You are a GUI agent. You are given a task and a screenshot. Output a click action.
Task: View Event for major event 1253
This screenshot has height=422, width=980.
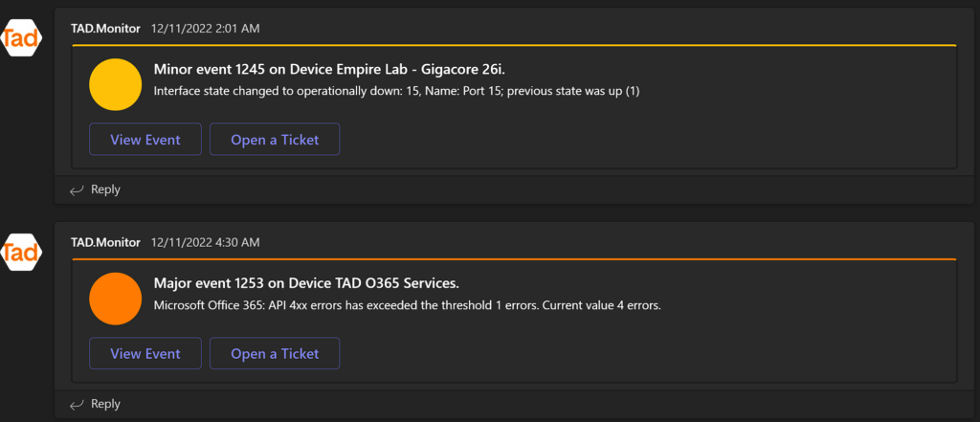[x=145, y=353]
